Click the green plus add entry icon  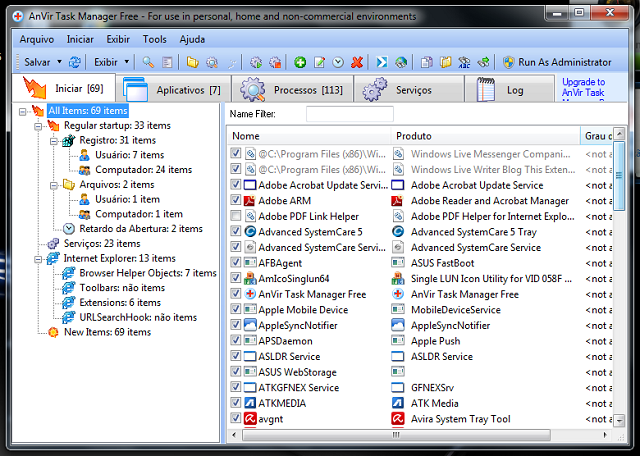point(300,62)
